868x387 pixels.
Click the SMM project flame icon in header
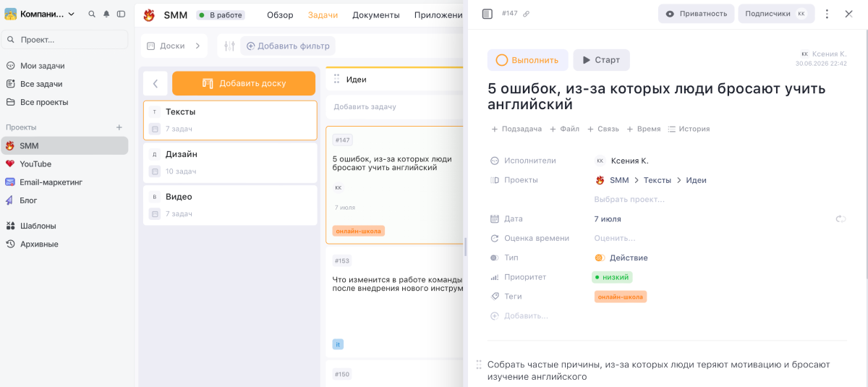point(149,15)
